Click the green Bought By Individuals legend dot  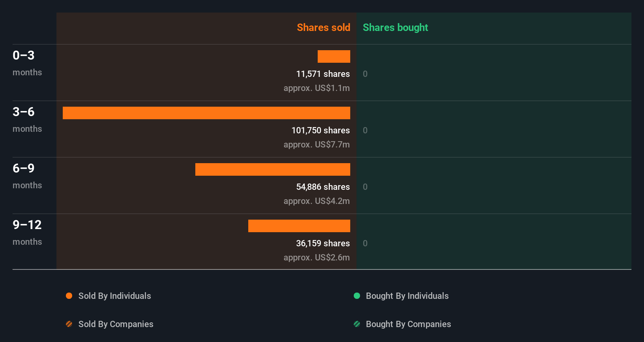click(357, 296)
